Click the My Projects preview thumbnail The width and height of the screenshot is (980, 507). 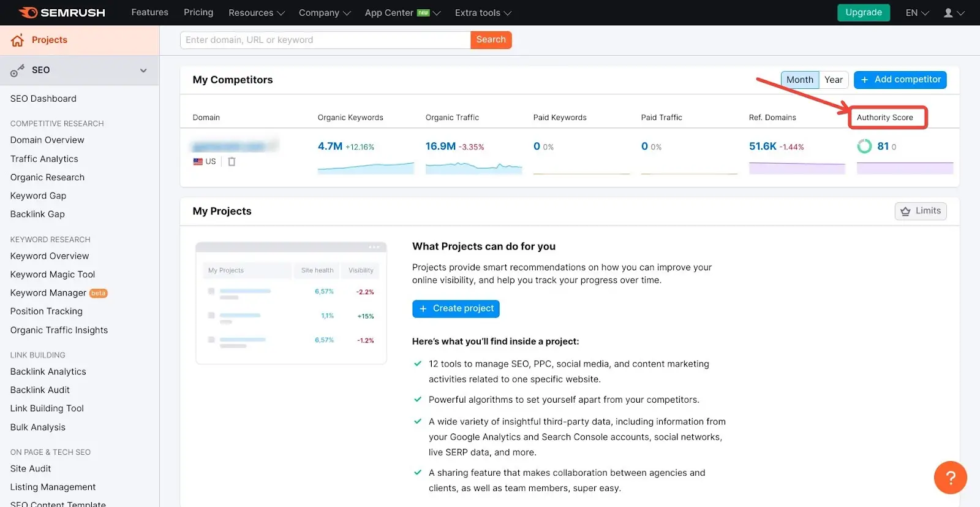click(291, 303)
